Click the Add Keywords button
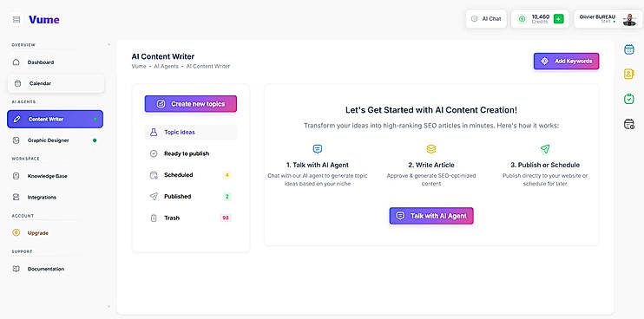This screenshot has height=319, width=644. pyautogui.click(x=567, y=61)
